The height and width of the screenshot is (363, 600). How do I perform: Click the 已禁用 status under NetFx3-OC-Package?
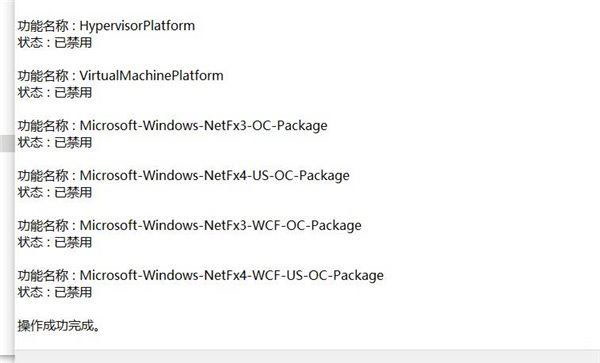click(73, 142)
